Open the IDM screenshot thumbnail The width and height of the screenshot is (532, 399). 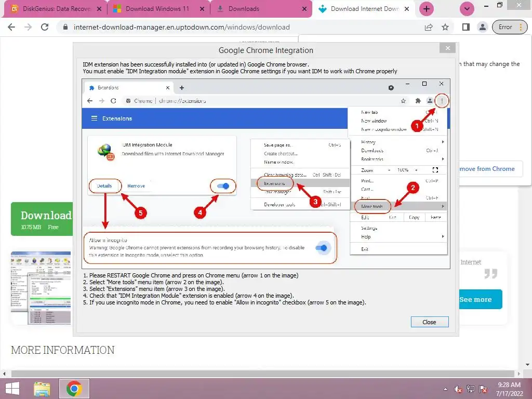(x=41, y=288)
